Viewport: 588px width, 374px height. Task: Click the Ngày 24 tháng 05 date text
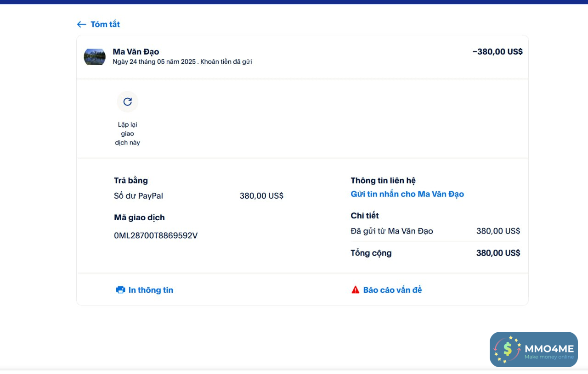pos(154,61)
